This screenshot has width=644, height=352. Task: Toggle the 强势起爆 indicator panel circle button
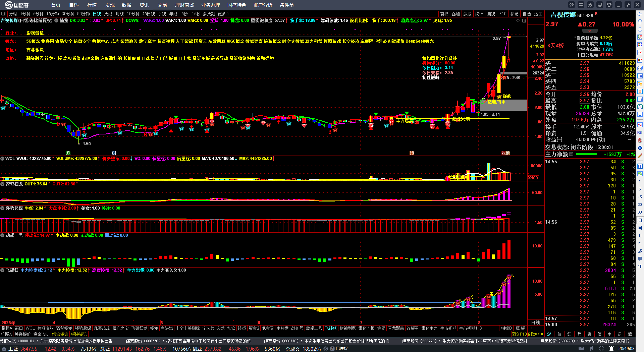click(x=2, y=208)
